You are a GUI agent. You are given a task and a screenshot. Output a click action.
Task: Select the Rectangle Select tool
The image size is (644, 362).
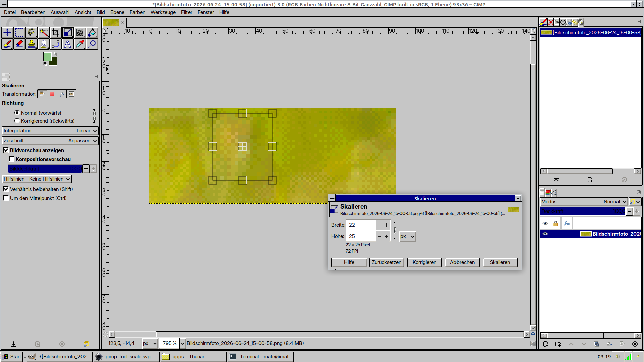click(x=19, y=33)
